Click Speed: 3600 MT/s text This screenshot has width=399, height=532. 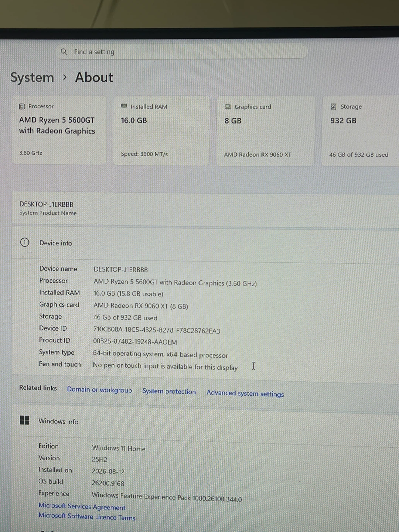[144, 154]
